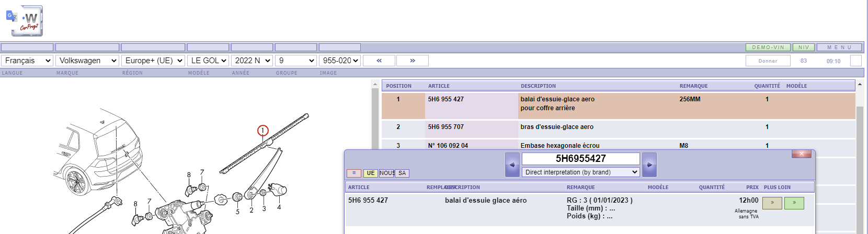The image size is (868, 234).
Task: Click the parts list scroll up arrow
Action: click(860, 84)
